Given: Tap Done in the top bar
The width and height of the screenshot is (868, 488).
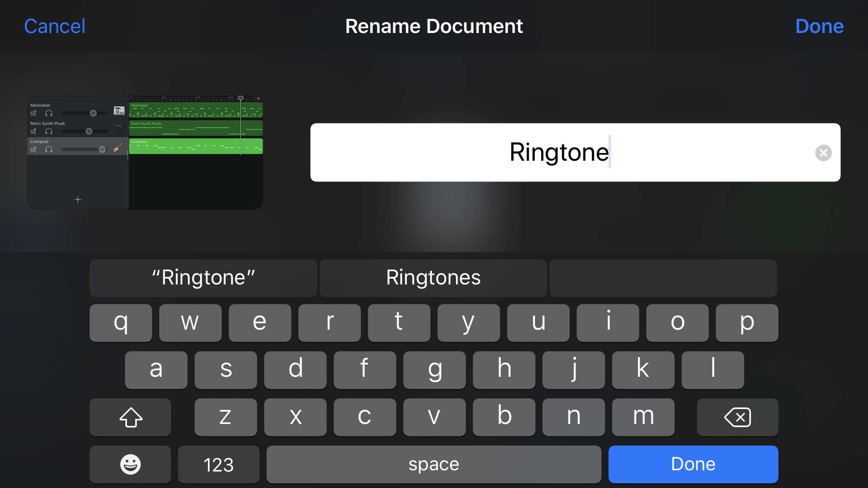Looking at the screenshot, I should tap(820, 26).
